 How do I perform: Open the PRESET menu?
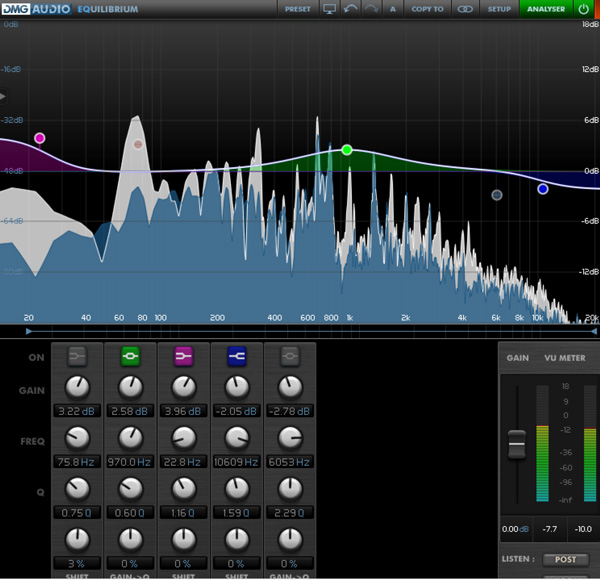point(298,9)
